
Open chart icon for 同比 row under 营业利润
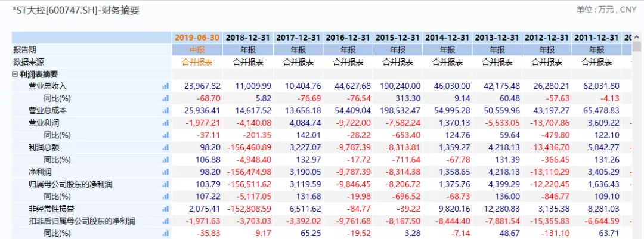click(166, 135)
